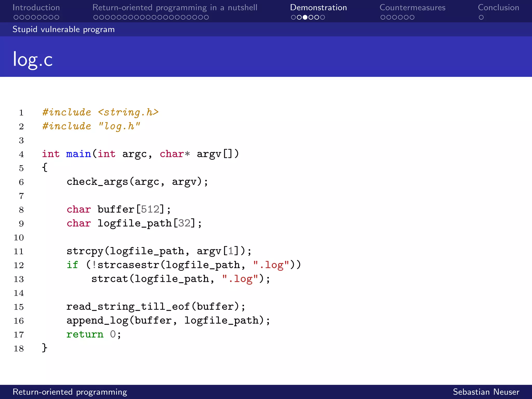Screen dimensions: 532x399
Task: Click footer title 'Return-oriented programming'
Action: (70, 392)
